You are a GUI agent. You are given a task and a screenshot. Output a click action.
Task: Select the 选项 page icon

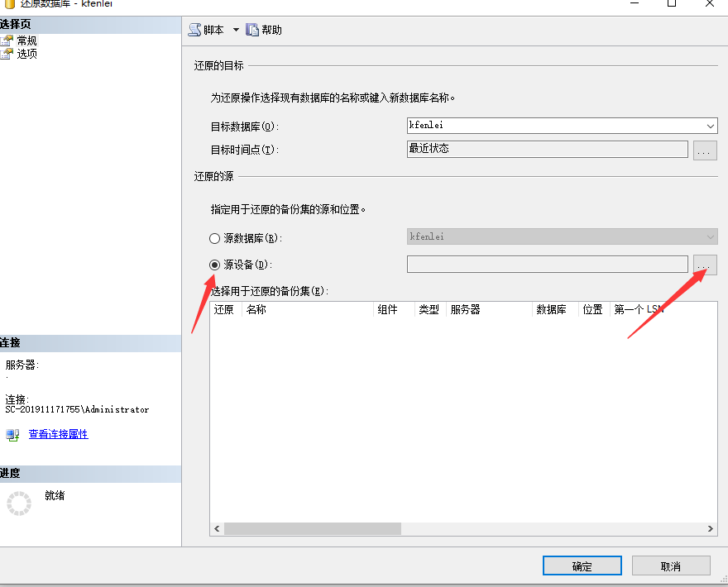tap(7, 54)
